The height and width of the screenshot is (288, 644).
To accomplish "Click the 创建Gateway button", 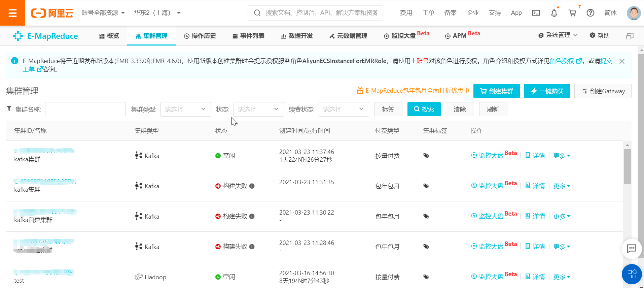I will [x=603, y=91].
